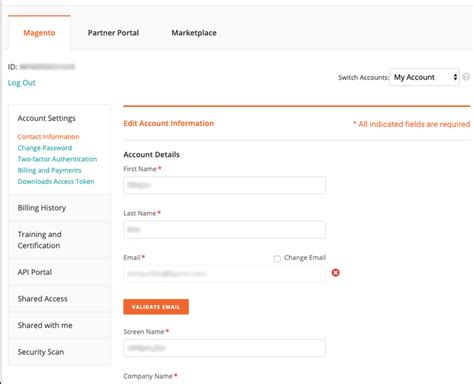474x384 pixels.
Task: Click the red error icon beside Email field
Action: point(336,273)
